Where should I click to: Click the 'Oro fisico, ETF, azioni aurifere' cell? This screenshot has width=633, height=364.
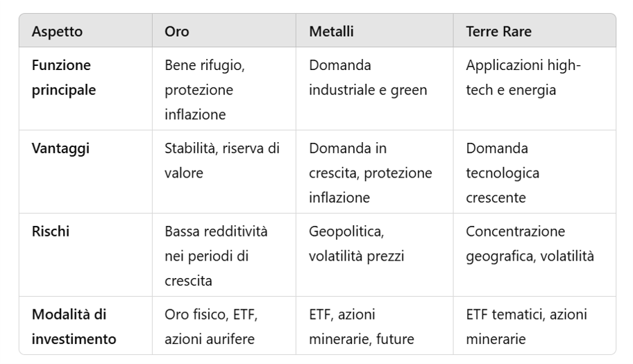(x=211, y=327)
